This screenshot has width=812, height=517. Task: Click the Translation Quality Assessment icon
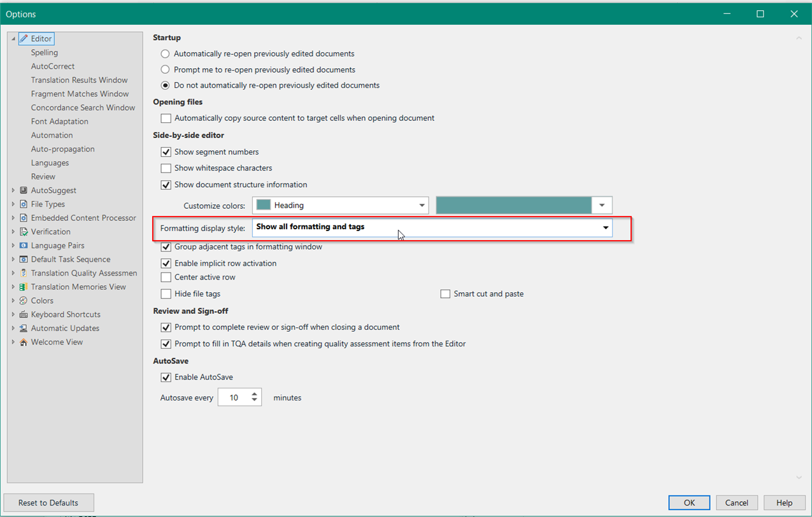pos(24,273)
